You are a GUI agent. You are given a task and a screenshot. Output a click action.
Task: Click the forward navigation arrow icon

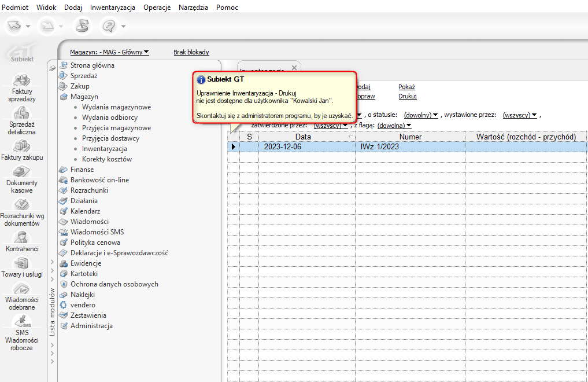[47, 26]
